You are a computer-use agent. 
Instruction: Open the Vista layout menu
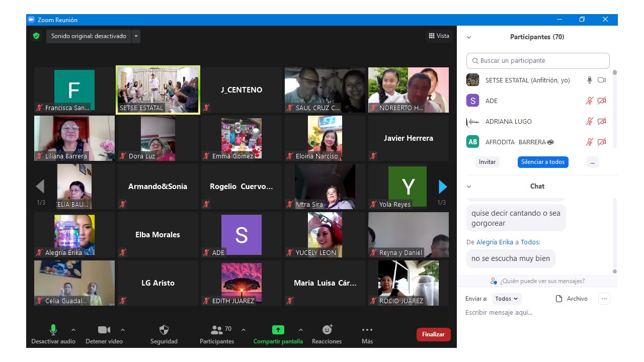tap(439, 36)
